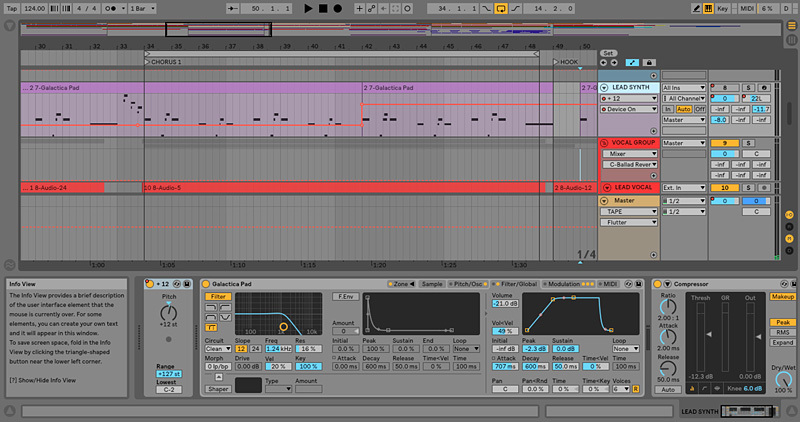Set LEAD SYNTH monitor to Auto
800x422 pixels.
pyautogui.click(x=682, y=109)
